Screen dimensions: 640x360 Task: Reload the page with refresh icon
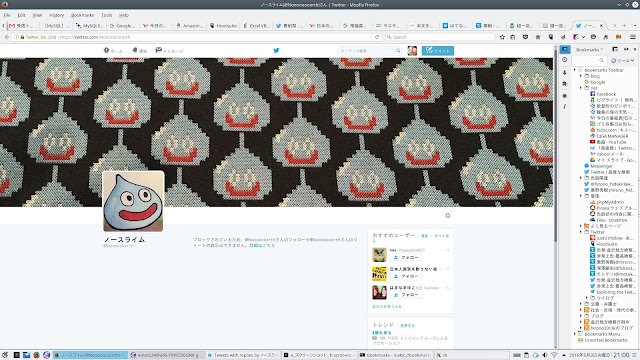tap(377, 37)
